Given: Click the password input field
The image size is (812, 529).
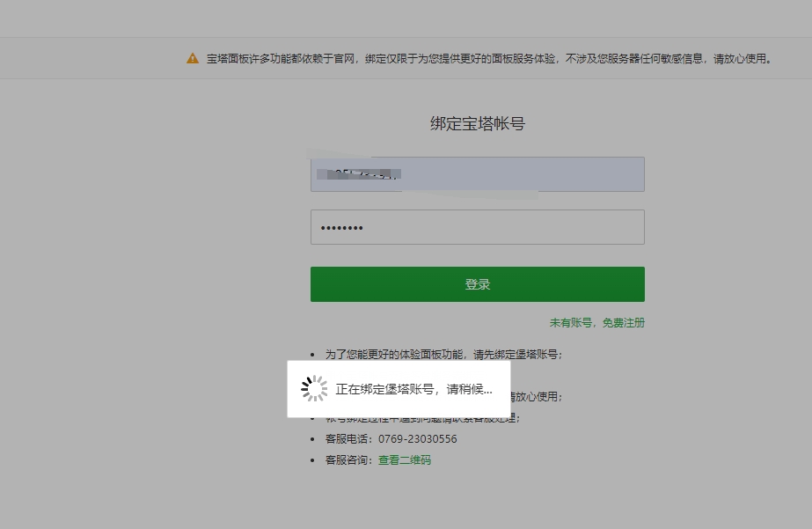Looking at the screenshot, I should pos(478,227).
